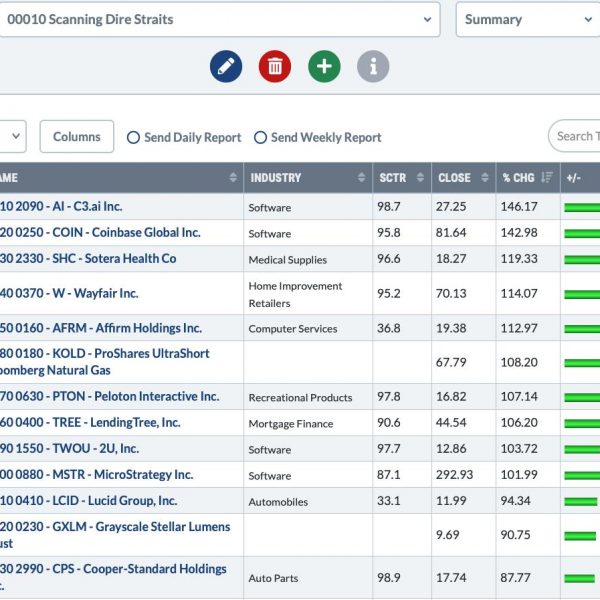Enable Send Daily Report option
This screenshot has height=600, width=600.
point(134,138)
